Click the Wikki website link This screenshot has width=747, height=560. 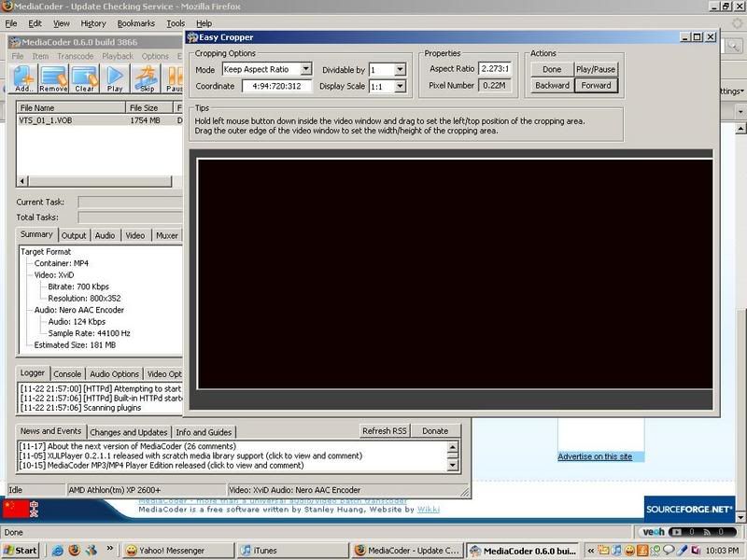click(x=429, y=509)
